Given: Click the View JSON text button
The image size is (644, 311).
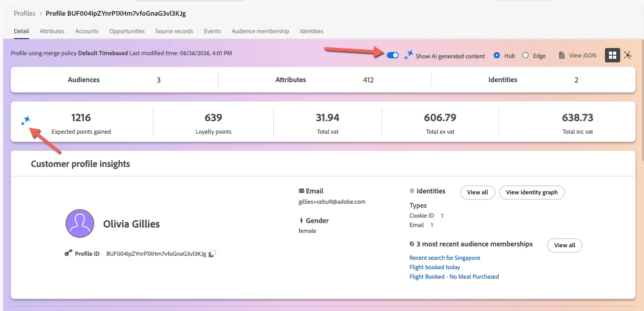Looking at the screenshot, I should [x=583, y=56].
